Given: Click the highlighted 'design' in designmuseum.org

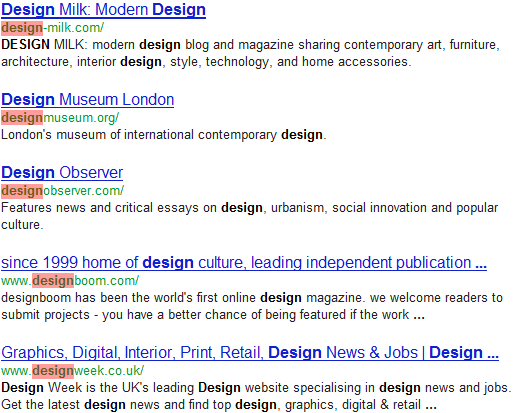Looking at the screenshot, I should point(22,118).
